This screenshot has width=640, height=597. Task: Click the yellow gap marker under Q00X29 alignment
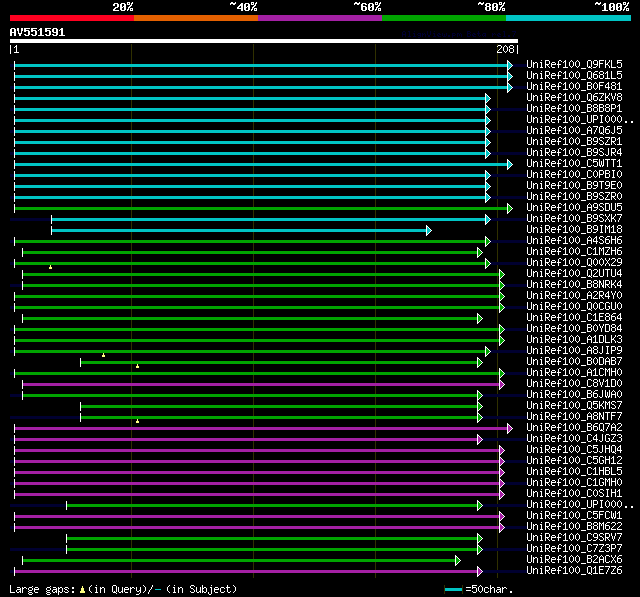pyautogui.click(x=50, y=267)
